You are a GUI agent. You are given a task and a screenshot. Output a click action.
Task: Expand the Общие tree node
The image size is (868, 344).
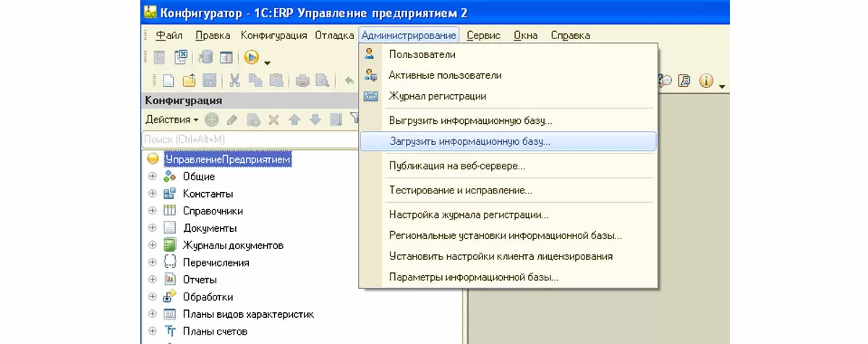[x=152, y=176]
